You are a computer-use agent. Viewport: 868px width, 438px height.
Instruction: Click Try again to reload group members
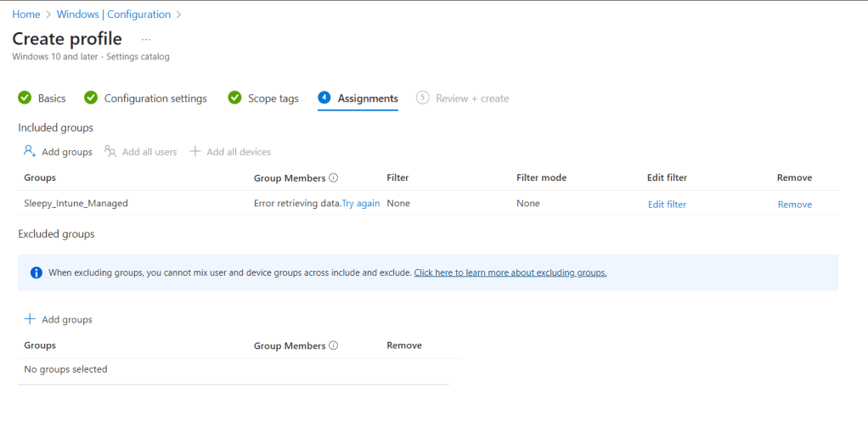[360, 204]
